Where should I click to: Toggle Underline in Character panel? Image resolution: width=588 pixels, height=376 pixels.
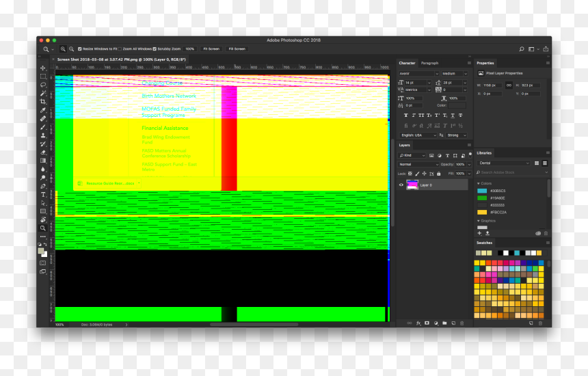coord(453,116)
